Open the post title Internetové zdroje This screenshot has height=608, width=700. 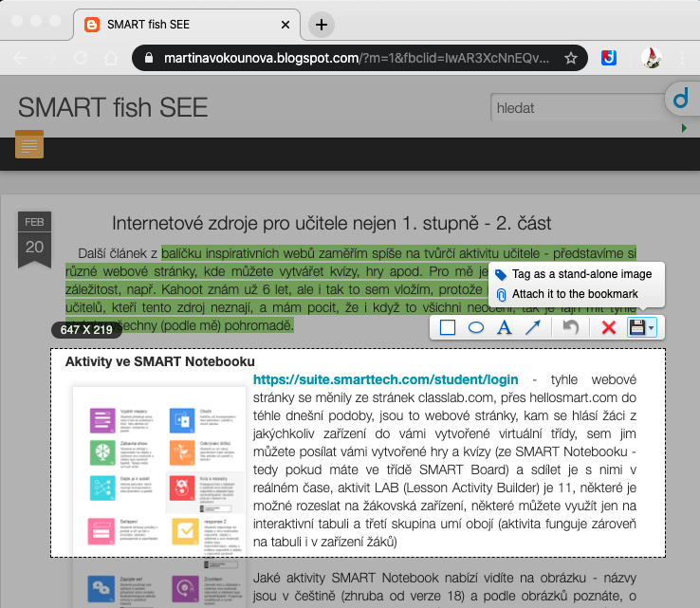(331, 223)
